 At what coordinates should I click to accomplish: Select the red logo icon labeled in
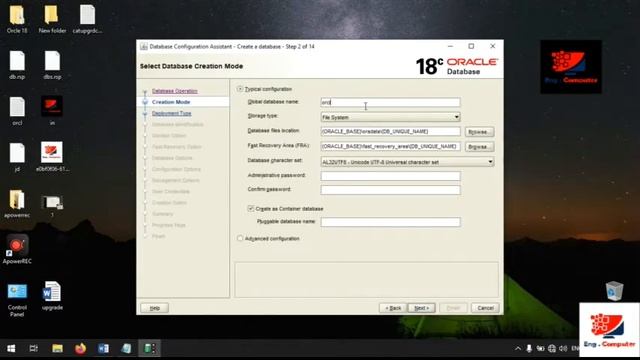pyautogui.click(x=52, y=107)
